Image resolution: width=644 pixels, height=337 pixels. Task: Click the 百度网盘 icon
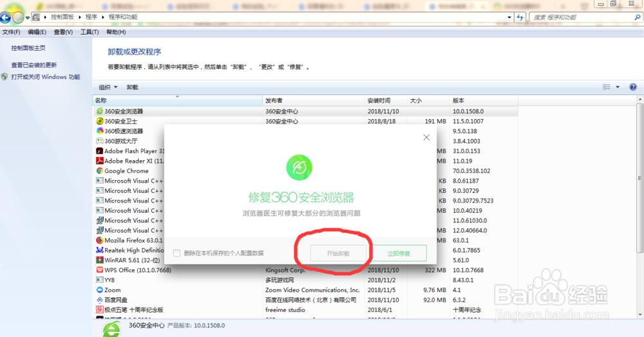tap(99, 300)
